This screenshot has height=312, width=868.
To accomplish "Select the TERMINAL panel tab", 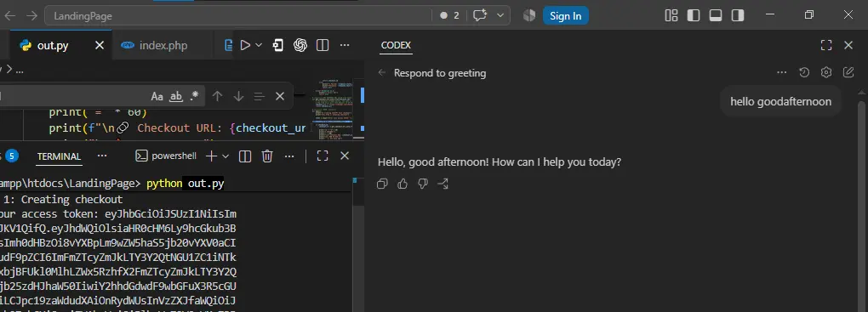I will [x=60, y=156].
